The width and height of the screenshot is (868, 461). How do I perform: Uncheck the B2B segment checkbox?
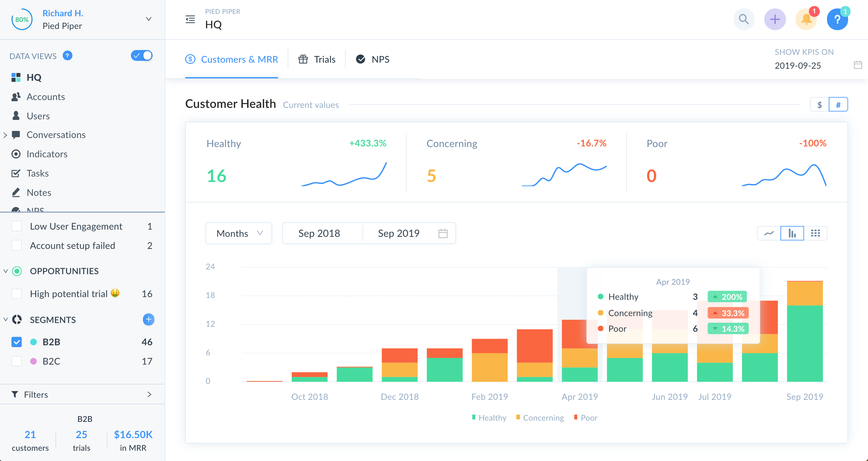[17, 342]
